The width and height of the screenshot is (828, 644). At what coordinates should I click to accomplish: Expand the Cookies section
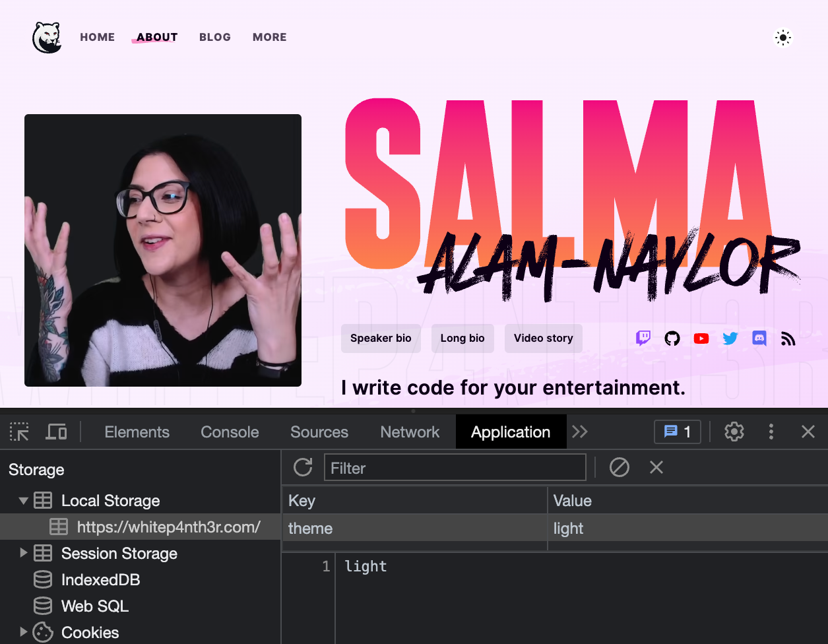pos(23,632)
